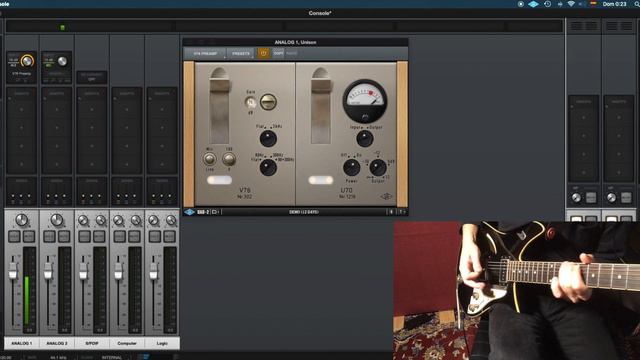Click ANALOG 1 preamp gain knob
640x360 pixels.
27,61
